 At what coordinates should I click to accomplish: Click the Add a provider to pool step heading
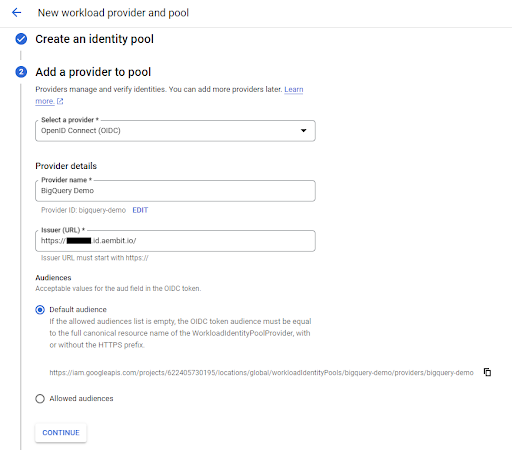[x=93, y=72]
